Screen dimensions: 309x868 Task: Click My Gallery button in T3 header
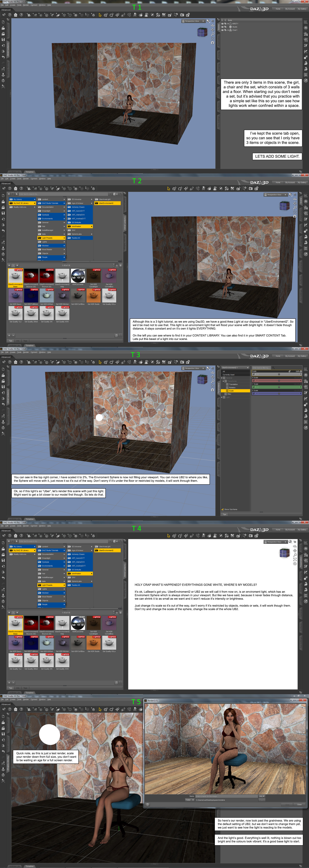tap(302, 356)
